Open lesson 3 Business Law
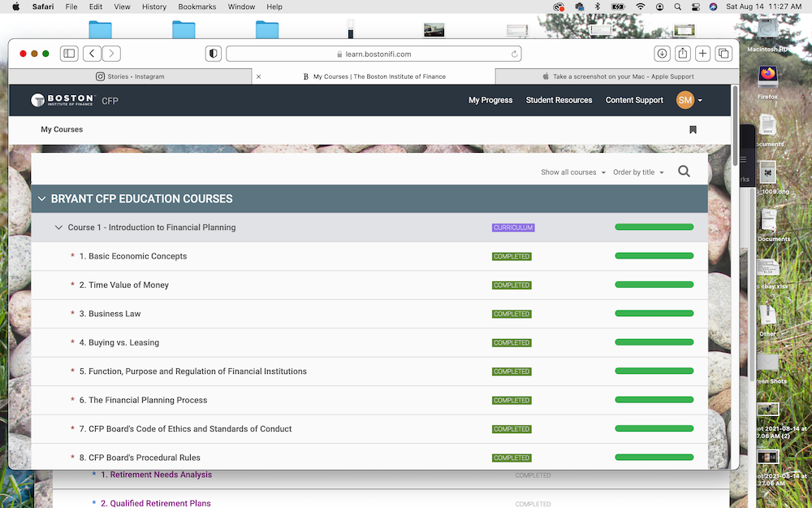 pyautogui.click(x=110, y=314)
